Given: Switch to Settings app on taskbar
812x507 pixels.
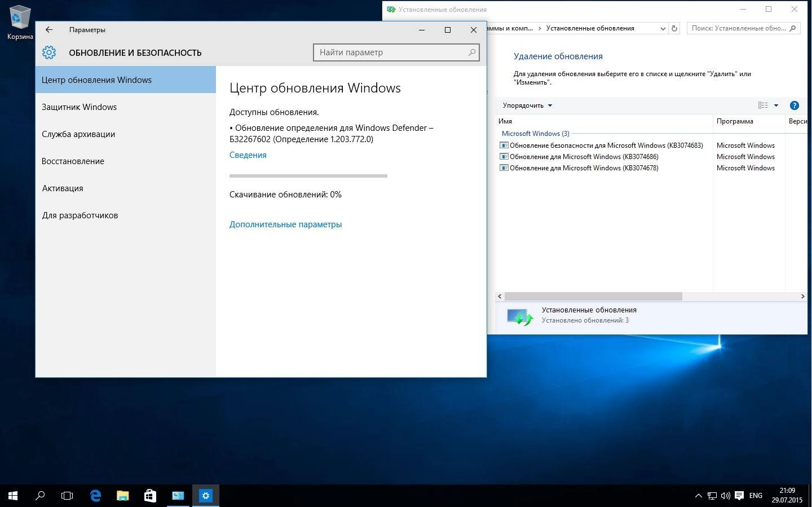Looking at the screenshot, I should (205, 496).
